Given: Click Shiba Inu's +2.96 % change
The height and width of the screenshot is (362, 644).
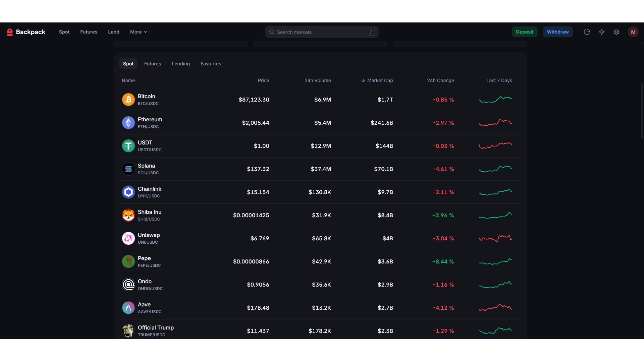Looking at the screenshot, I should 443,215.
